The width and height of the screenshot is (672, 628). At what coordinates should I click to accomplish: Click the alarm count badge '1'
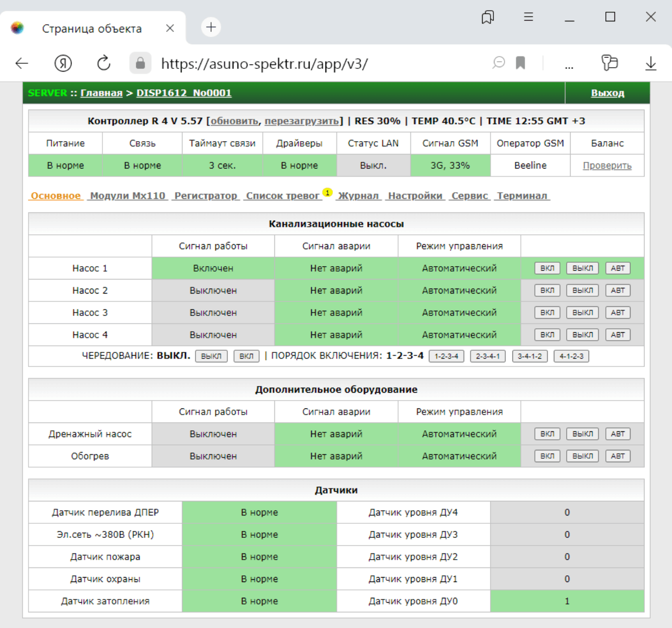click(x=328, y=192)
